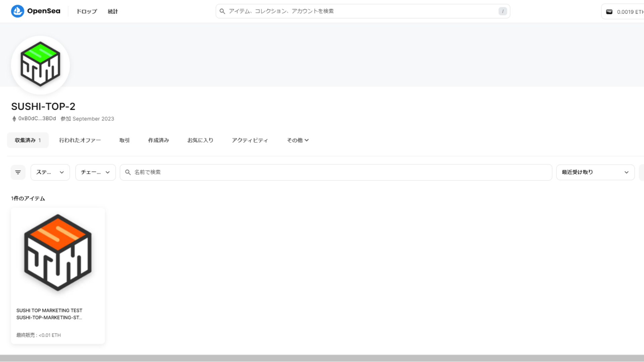
Task: Toggle the filter panel icon
Action: [x=18, y=172]
